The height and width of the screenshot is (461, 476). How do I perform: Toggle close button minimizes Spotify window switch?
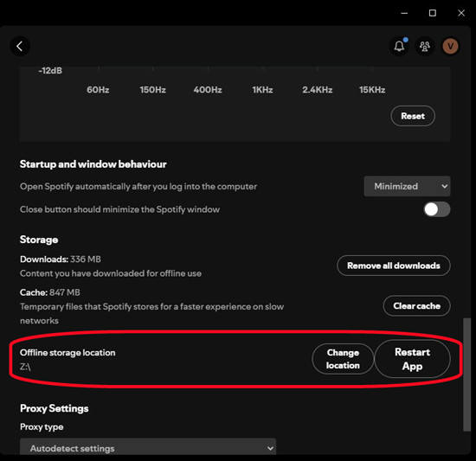pos(437,209)
